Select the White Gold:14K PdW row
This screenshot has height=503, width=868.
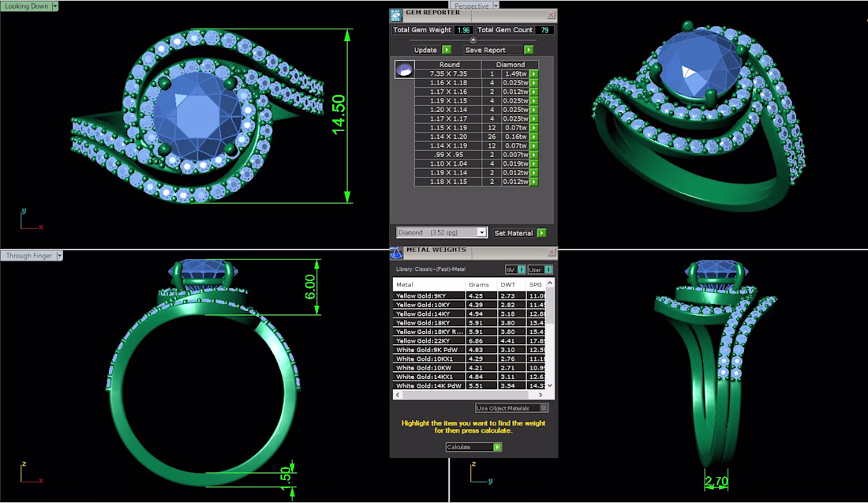[470, 385]
